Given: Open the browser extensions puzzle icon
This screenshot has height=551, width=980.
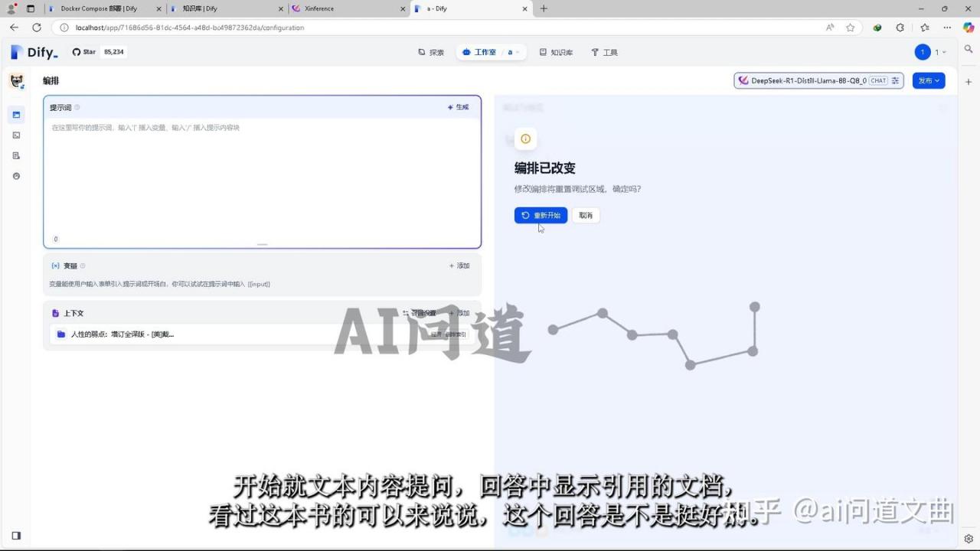Looking at the screenshot, I should coord(900,28).
